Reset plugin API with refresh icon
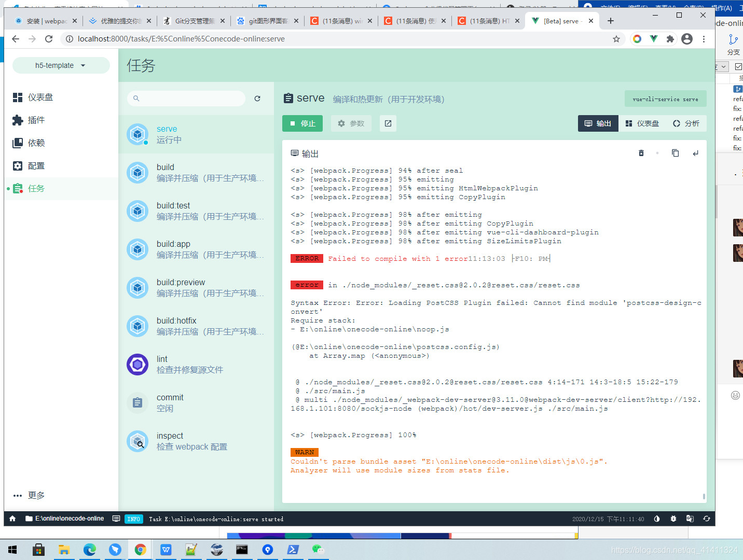743x560 pixels. pyautogui.click(x=707, y=519)
